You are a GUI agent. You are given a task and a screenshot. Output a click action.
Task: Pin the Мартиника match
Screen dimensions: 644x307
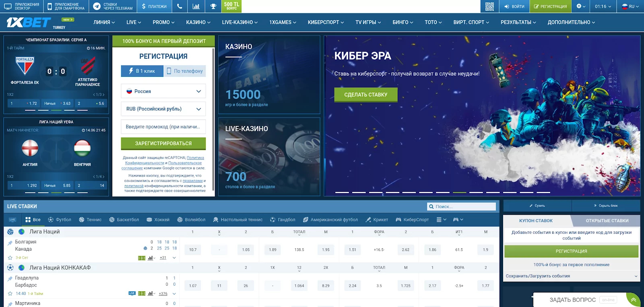(10, 304)
